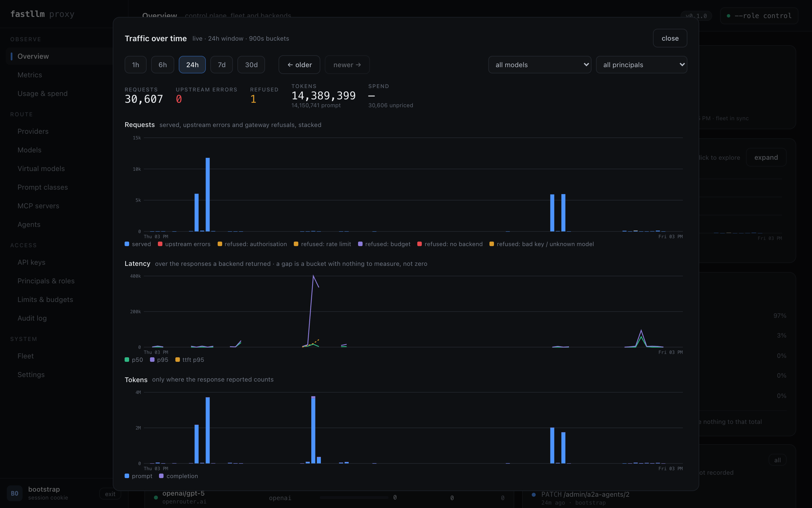Viewport: 812px width, 508px height.
Task: Open Audit log page
Action: (32, 318)
